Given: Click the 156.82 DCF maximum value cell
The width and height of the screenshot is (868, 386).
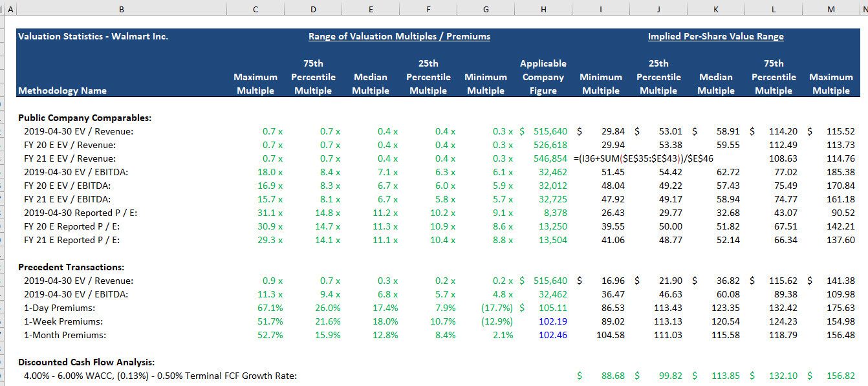Looking at the screenshot, I should [841, 376].
